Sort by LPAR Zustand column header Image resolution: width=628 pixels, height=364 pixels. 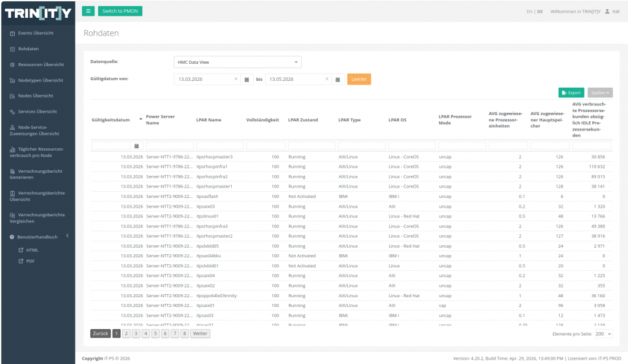[x=303, y=120]
